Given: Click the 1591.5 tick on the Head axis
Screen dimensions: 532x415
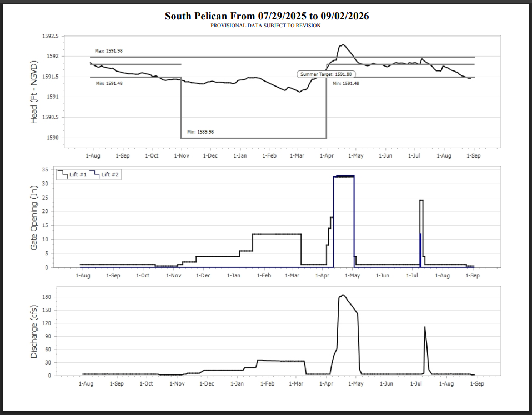Looking at the screenshot, I should 50,77.
